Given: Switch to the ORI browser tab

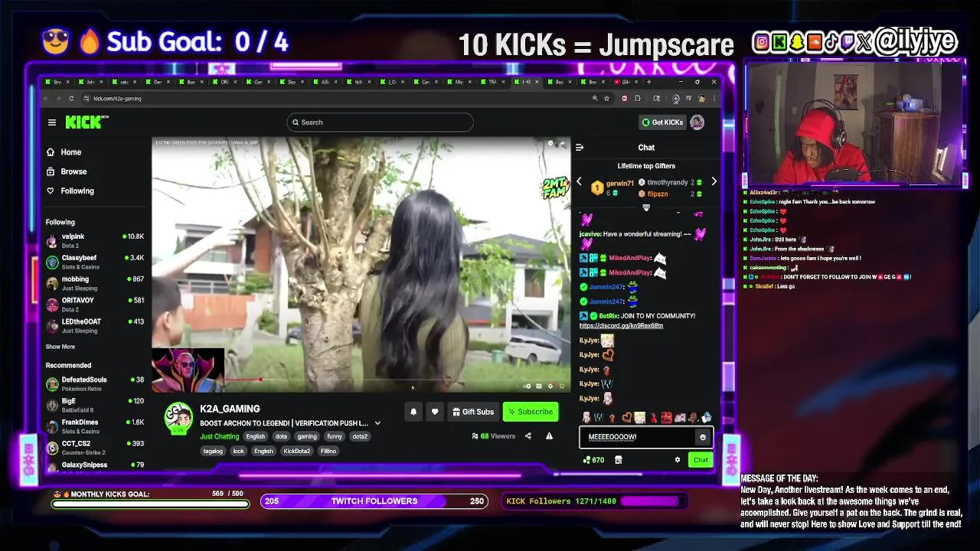Looking at the screenshot, I should coord(224,82).
